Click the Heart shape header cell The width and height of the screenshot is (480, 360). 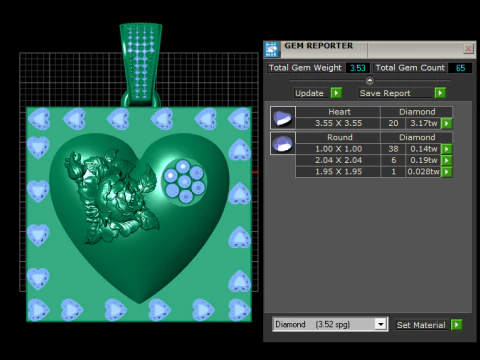(338, 112)
